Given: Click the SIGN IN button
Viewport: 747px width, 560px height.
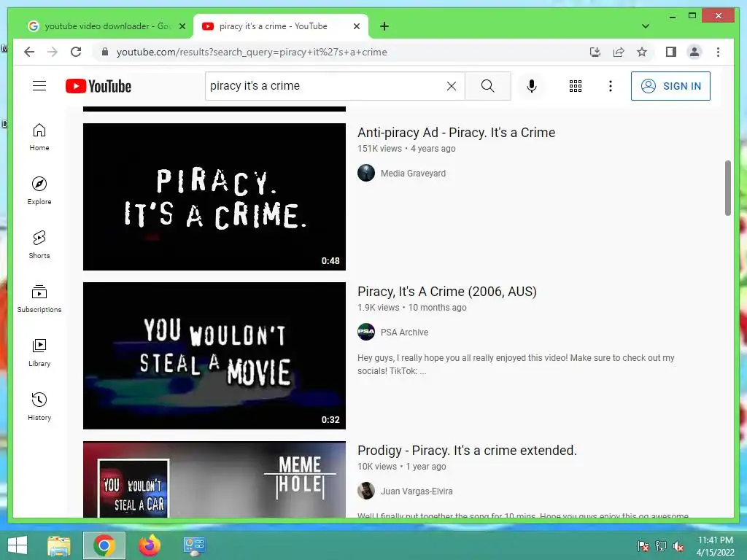Looking at the screenshot, I should [x=670, y=86].
